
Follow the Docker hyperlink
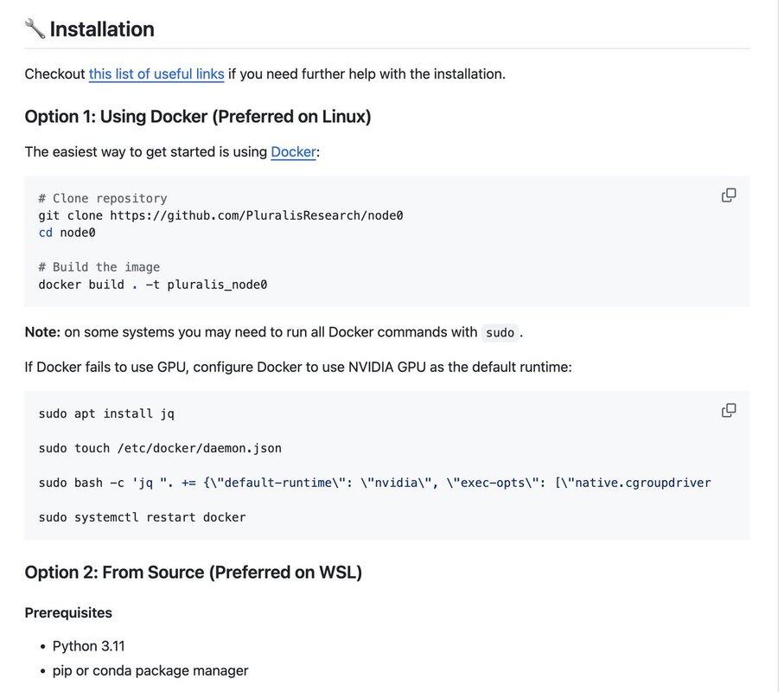tap(293, 151)
